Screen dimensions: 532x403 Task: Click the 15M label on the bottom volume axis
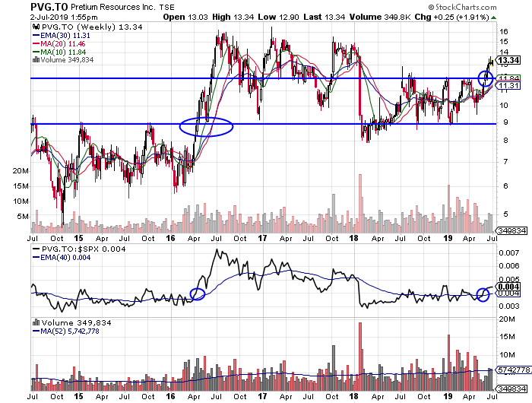507,336
